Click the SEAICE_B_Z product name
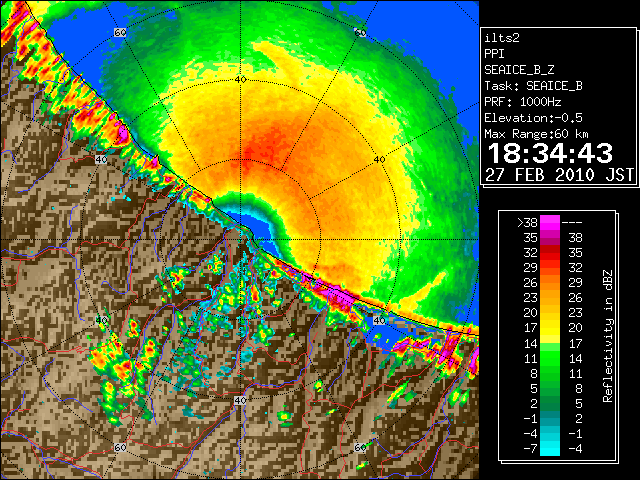640x480 pixels. point(519,70)
